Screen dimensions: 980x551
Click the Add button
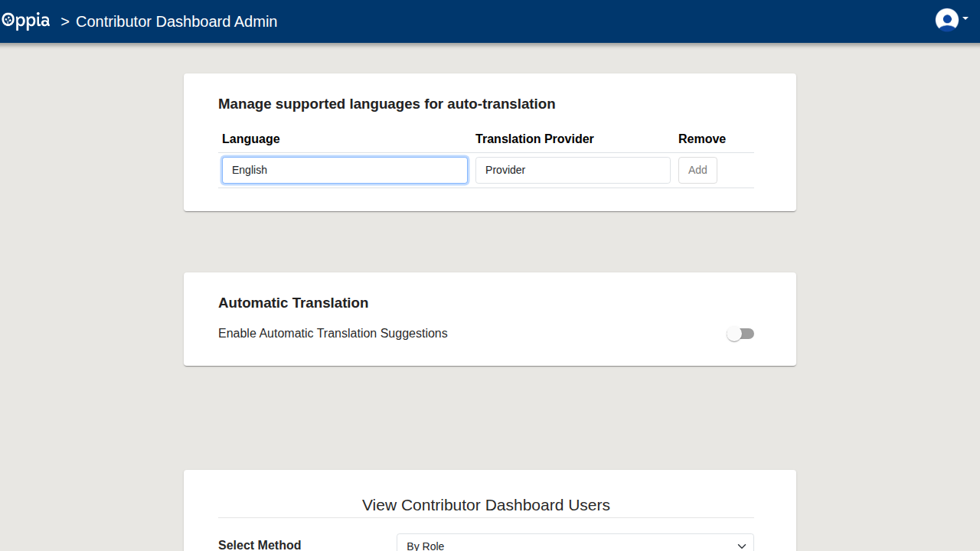697,170
